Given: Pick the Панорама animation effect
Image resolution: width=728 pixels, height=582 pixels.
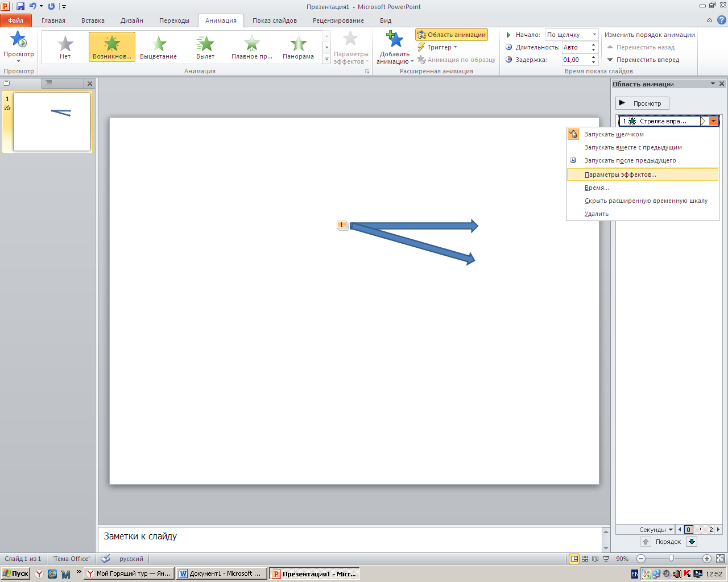Looking at the screenshot, I should click(x=298, y=46).
